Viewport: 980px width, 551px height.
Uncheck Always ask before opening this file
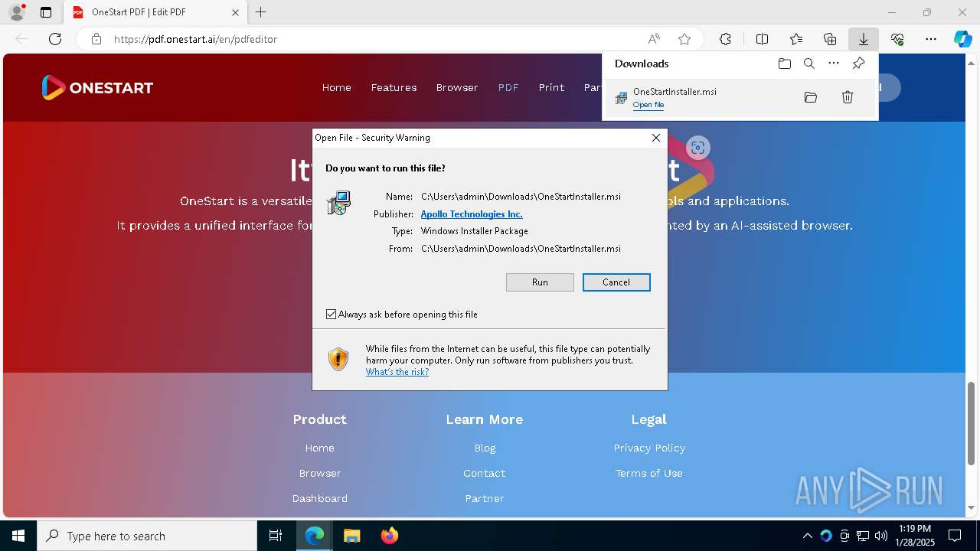[332, 315]
